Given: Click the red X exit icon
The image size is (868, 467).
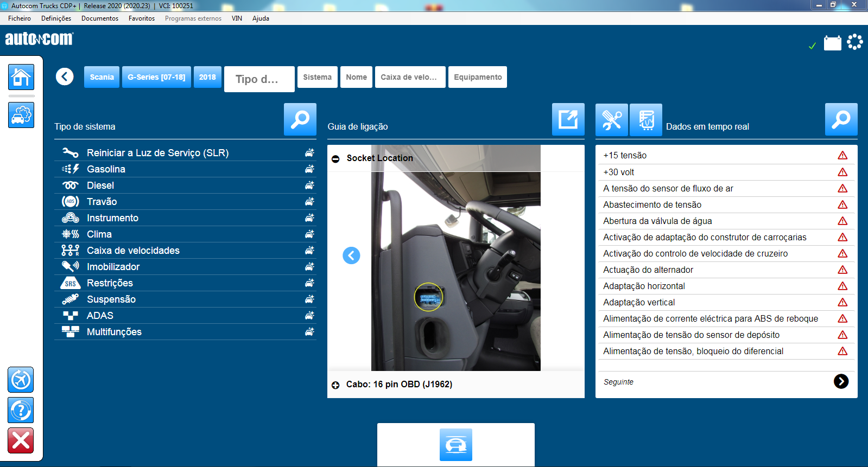Looking at the screenshot, I should click(21, 440).
